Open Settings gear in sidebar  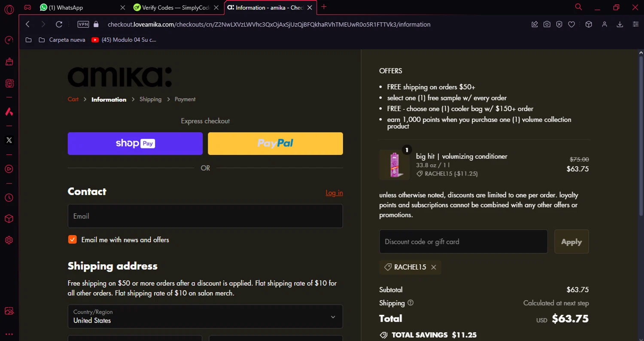(9, 240)
